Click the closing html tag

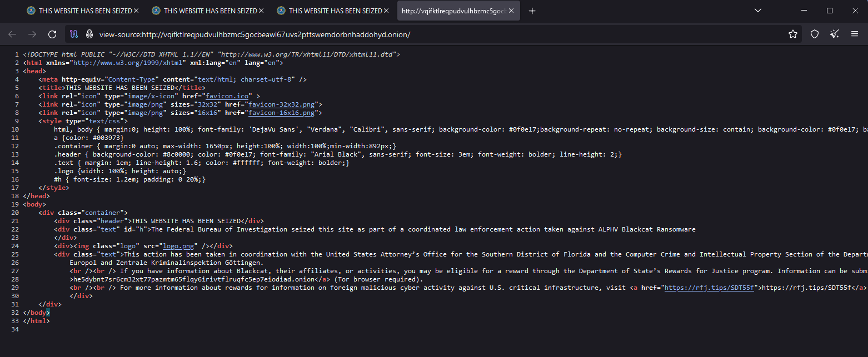point(36,321)
